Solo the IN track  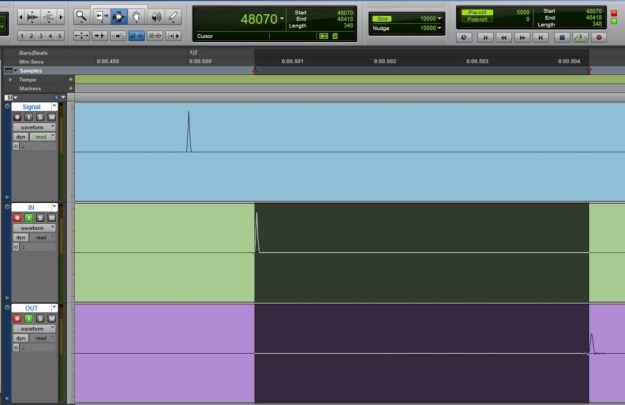[x=40, y=218]
